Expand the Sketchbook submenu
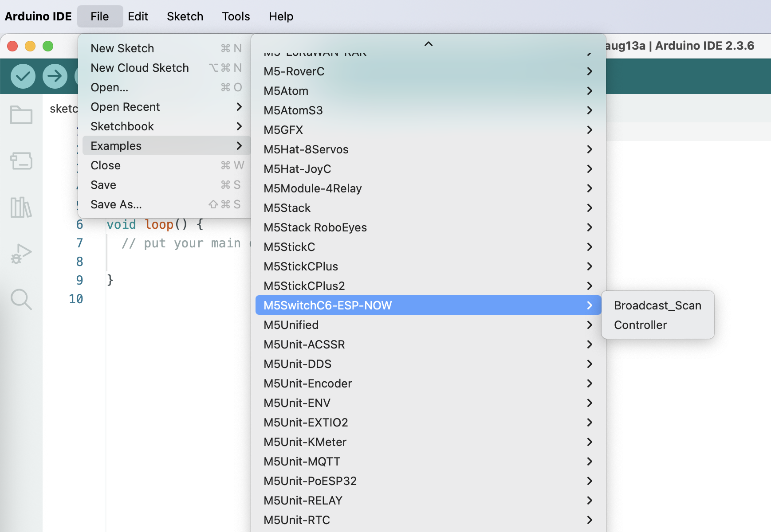 click(x=166, y=126)
